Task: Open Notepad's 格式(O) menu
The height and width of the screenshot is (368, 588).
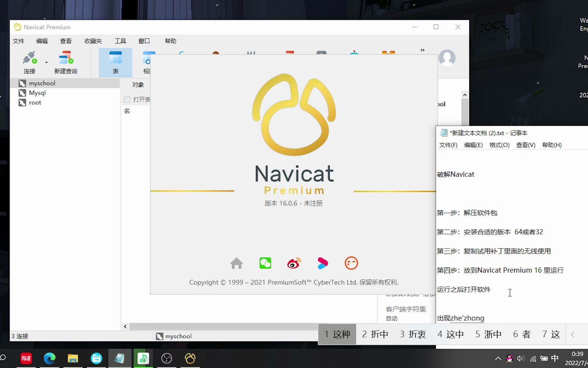Action: (500, 145)
